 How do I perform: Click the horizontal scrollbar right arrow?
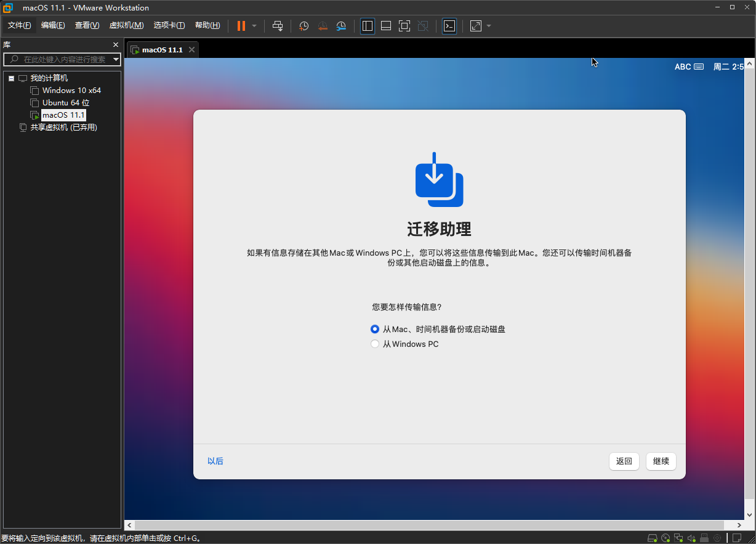click(740, 525)
